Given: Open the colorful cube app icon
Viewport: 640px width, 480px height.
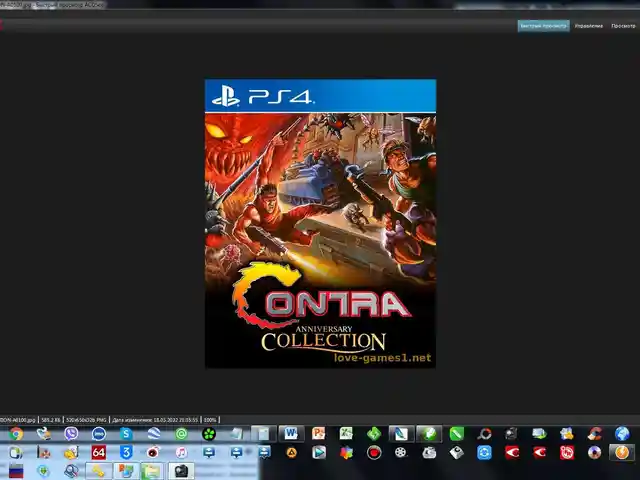Looking at the screenshot, I should point(346,452).
